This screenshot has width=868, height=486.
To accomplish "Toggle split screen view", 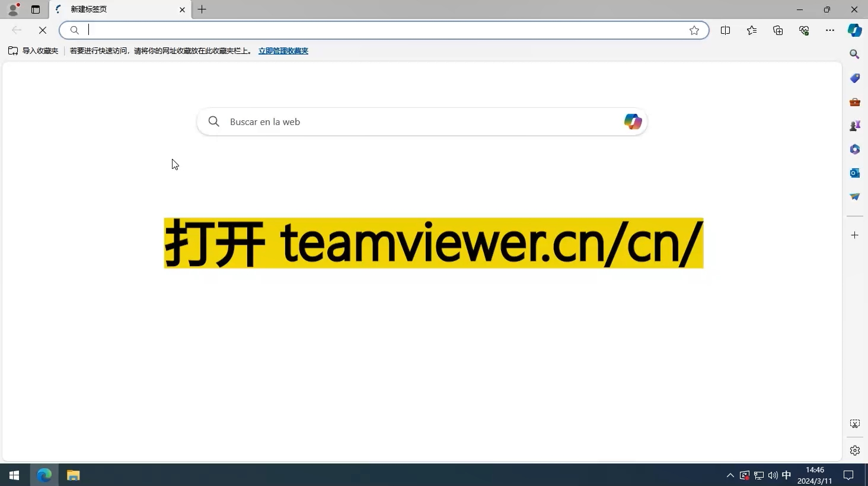I will tap(725, 30).
